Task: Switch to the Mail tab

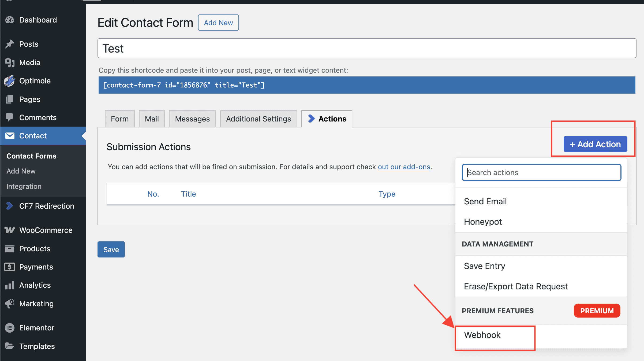Action: pos(152,119)
